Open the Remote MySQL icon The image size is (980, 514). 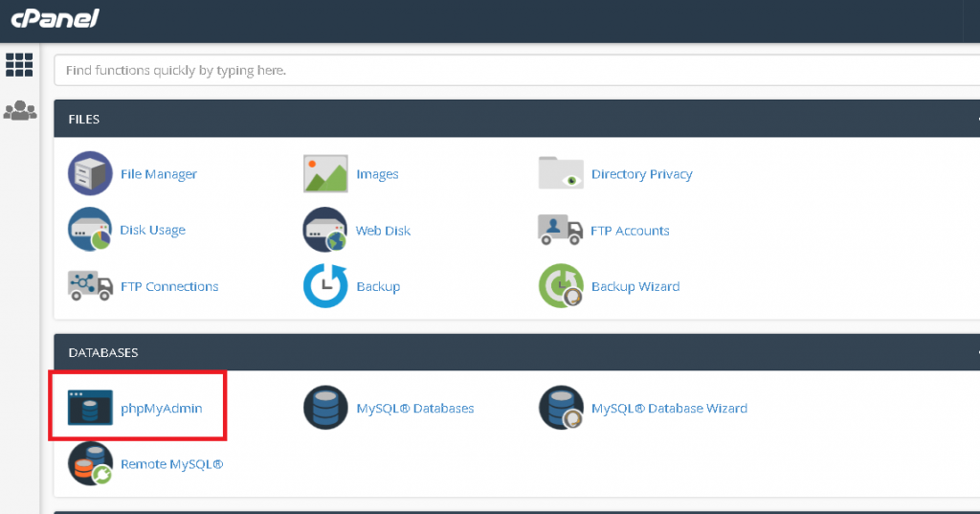91,464
